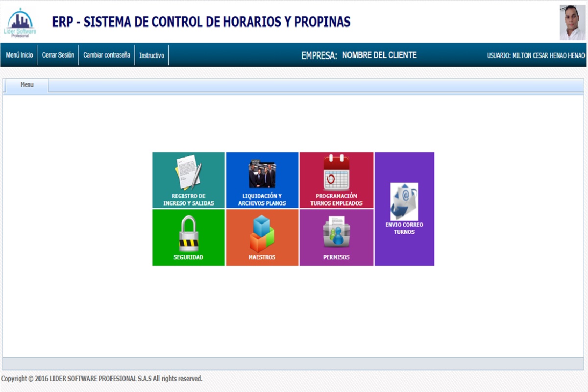Open the calendar icon for Programación Turnos
This screenshot has height=392, width=588.
tap(337, 172)
